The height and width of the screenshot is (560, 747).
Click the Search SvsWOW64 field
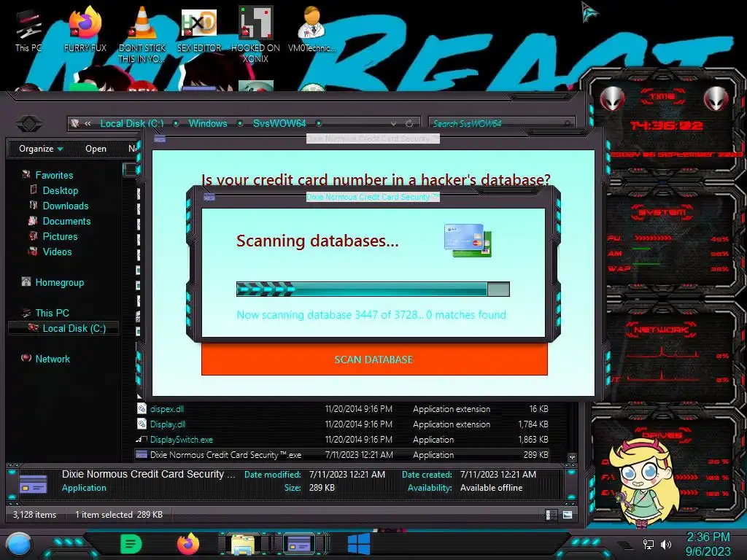point(501,124)
